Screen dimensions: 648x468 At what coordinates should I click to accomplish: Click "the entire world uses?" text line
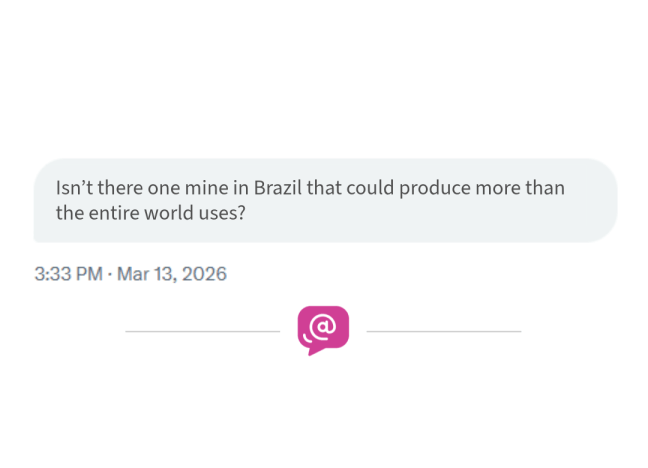tap(151, 212)
